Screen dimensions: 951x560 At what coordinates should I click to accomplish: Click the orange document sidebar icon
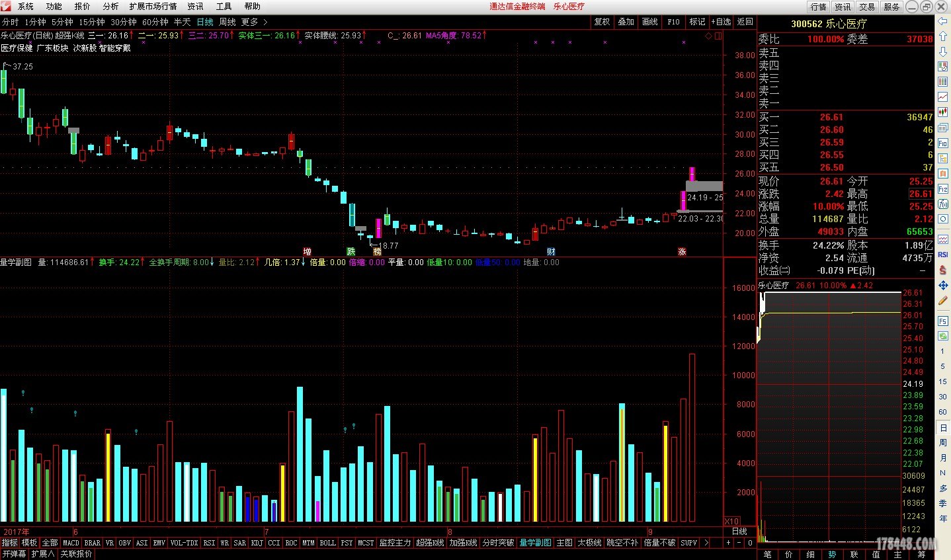point(942,173)
